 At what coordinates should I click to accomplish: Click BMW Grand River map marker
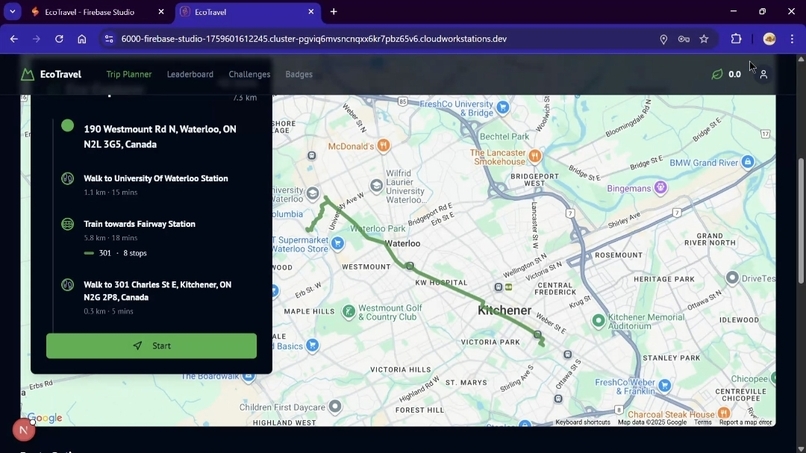coord(747,162)
